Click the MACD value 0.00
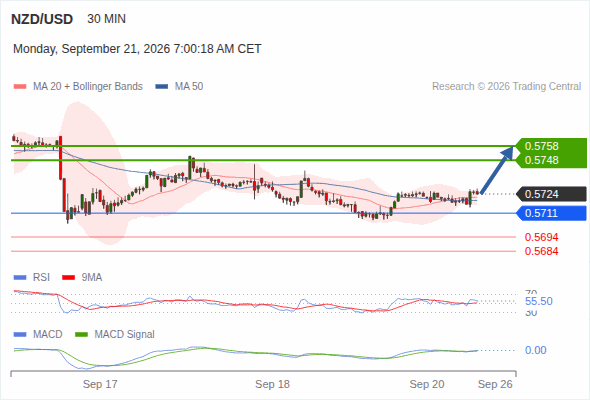This screenshot has width=590, height=400. tap(536, 350)
